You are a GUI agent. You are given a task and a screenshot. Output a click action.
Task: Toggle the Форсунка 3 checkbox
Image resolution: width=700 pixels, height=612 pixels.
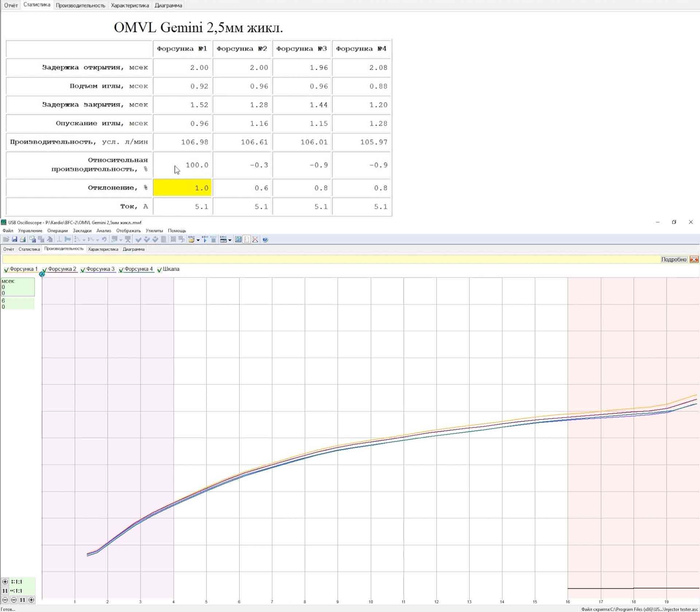(x=83, y=270)
